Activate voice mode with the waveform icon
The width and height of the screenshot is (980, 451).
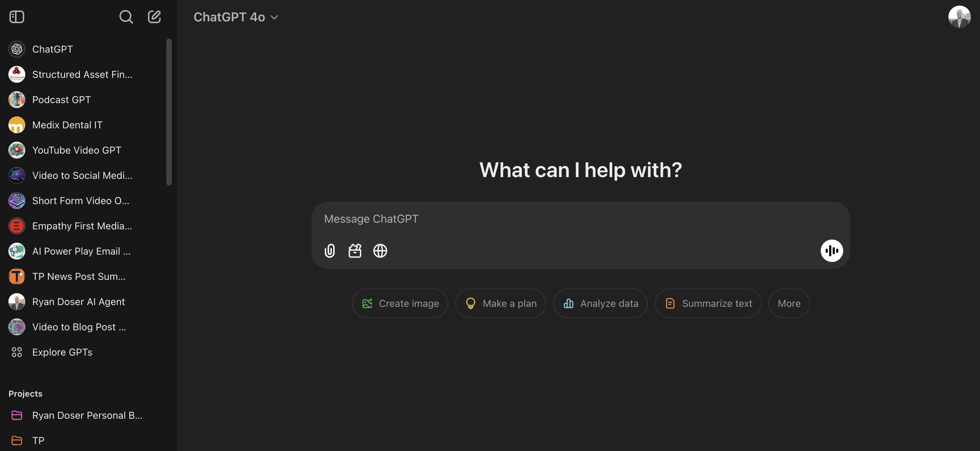(832, 251)
